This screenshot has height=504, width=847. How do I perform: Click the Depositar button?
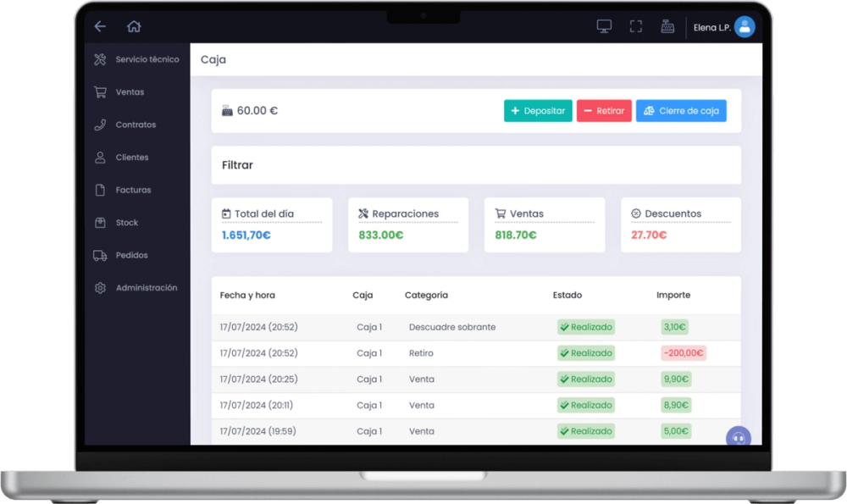click(538, 111)
